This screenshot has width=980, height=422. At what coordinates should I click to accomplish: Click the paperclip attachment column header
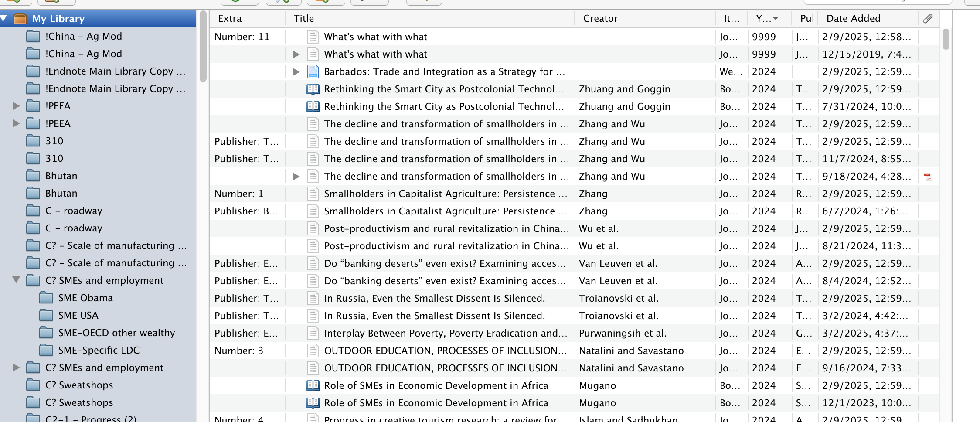click(x=928, y=18)
